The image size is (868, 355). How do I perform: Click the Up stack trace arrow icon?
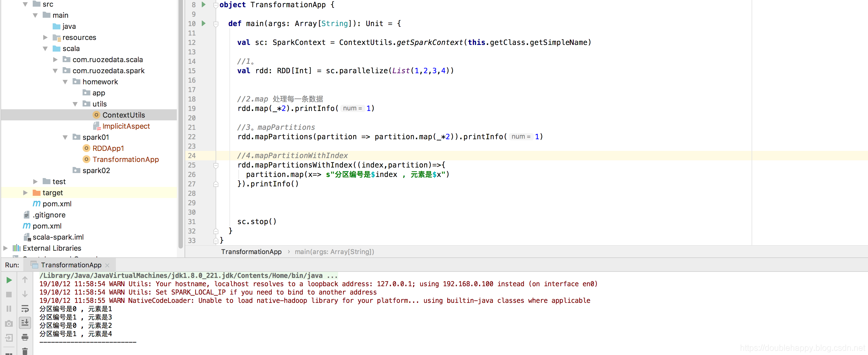(25, 280)
